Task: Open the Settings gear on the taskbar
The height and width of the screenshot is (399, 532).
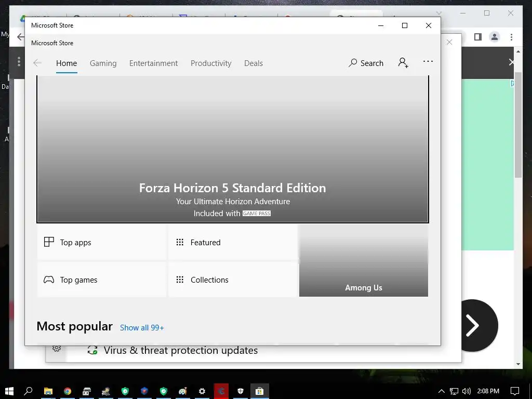Action: 202,391
